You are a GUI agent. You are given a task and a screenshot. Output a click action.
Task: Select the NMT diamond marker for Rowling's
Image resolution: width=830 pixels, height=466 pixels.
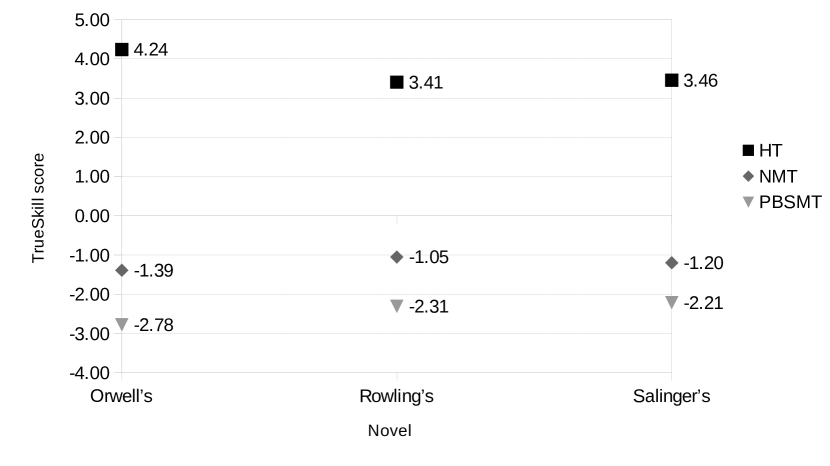click(x=397, y=257)
